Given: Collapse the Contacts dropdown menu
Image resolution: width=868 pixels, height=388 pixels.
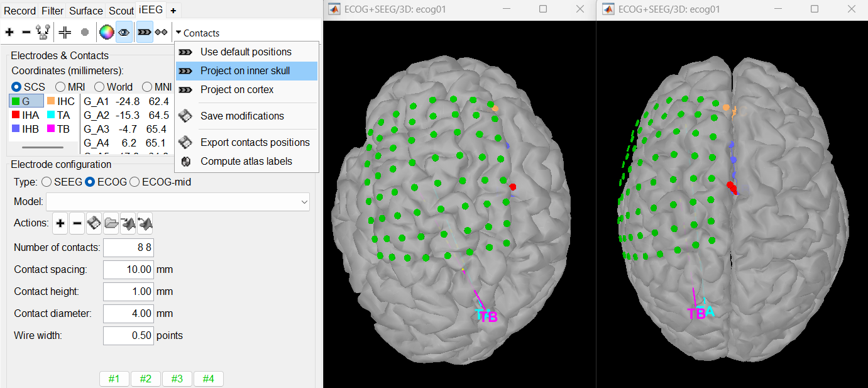Looking at the screenshot, I should point(197,33).
